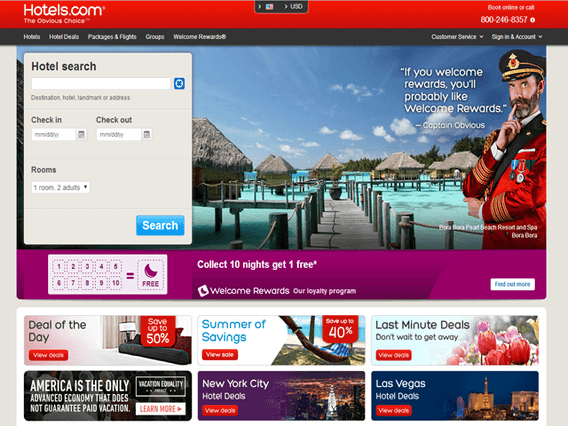The height and width of the screenshot is (426, 568).
Task: Open the Check out calendar icon
Action: [x=147, y=134]
